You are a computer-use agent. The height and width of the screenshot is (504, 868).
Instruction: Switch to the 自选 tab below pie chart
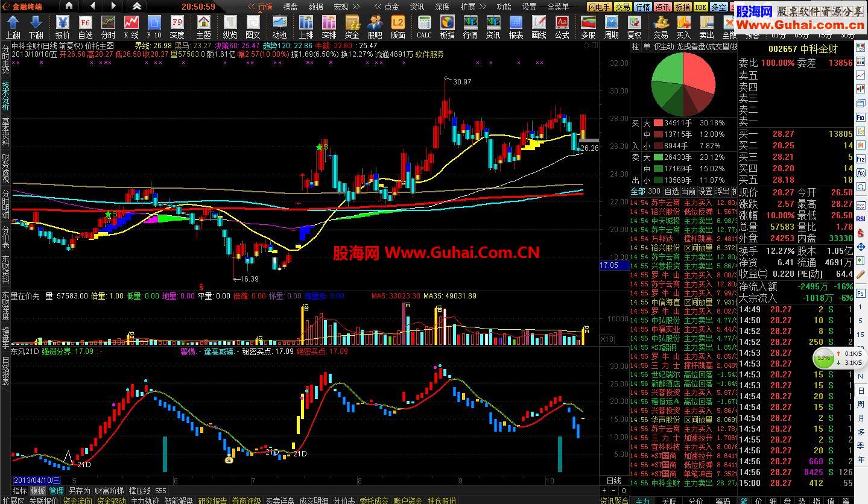tap(671, 191)
